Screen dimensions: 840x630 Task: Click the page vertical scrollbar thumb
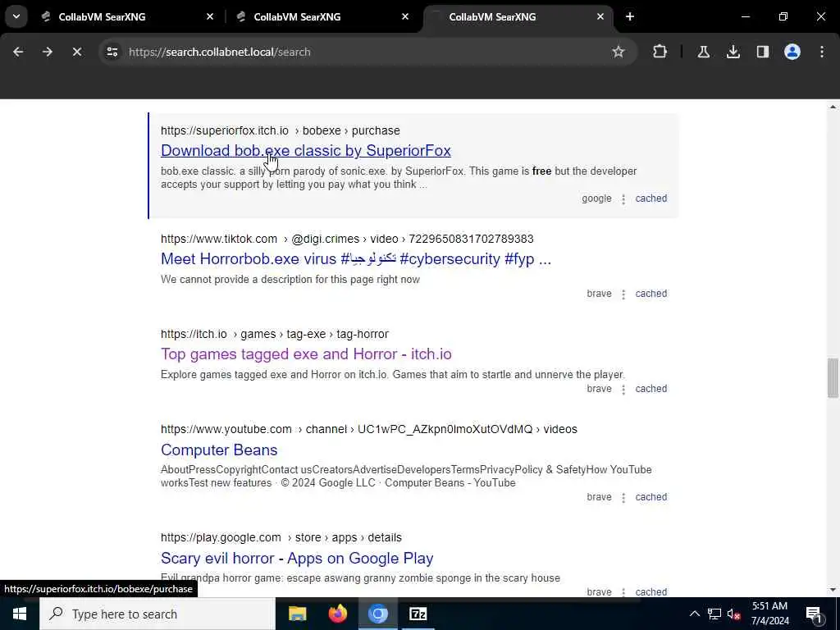(x=833, y=378)
